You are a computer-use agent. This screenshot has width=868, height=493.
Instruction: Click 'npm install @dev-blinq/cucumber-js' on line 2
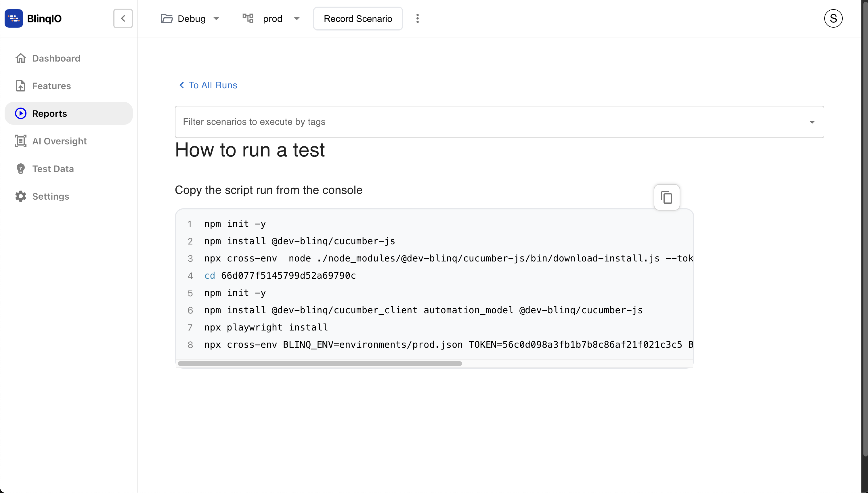[300, 241]
